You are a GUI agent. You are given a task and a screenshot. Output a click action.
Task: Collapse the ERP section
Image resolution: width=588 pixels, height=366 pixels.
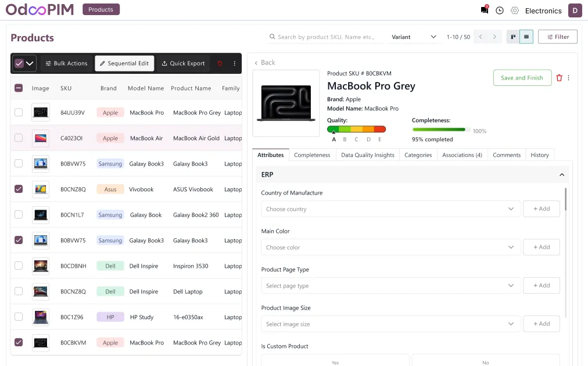pos(561,175)
